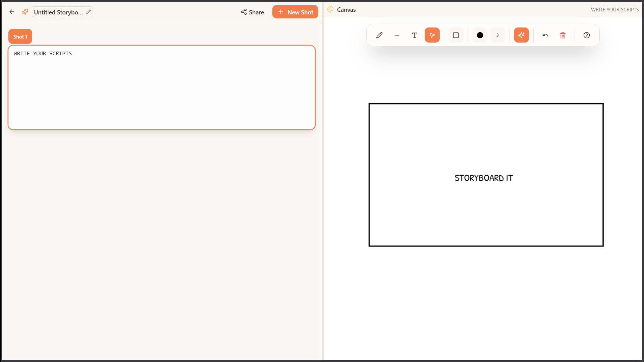
Task: Select the Line tool
Action: click(x=397, y=35)
